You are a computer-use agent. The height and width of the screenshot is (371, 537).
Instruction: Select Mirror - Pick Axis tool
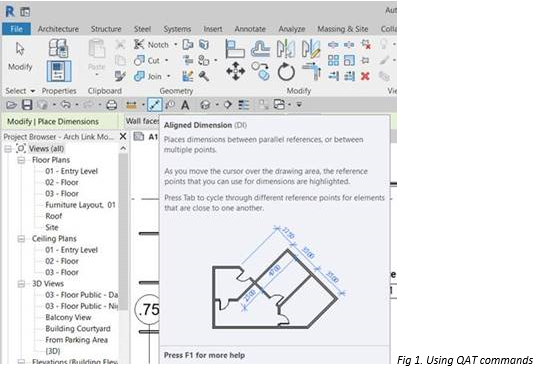click(286, 49)
